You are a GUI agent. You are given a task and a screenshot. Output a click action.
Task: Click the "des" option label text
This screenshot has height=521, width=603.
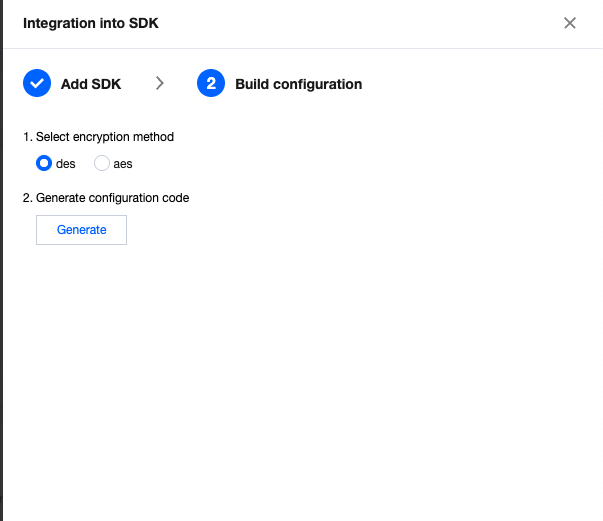coord(67,164)
